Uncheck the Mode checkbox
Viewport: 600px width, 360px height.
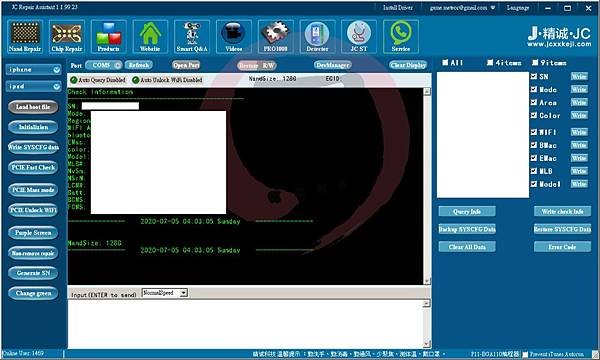534,89
